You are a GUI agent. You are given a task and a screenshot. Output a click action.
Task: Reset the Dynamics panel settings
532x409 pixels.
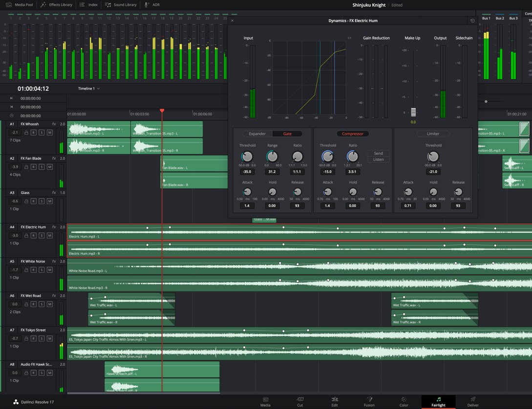click(472, 21)
